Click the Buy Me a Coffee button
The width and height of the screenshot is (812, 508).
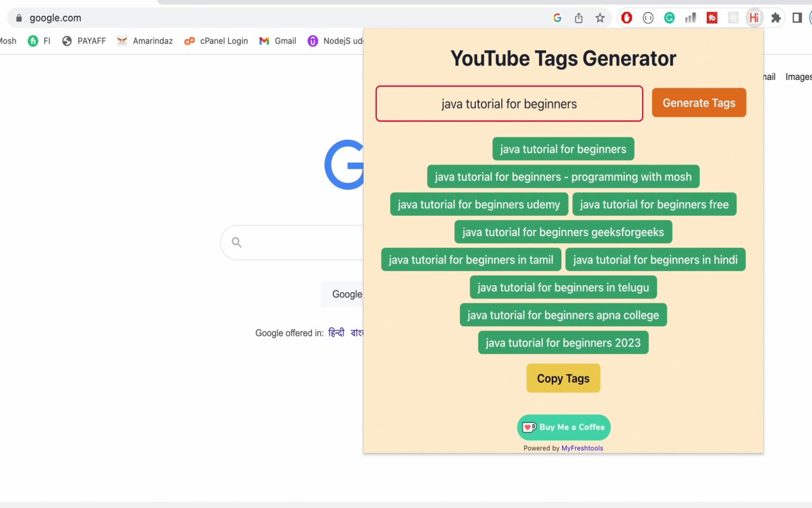563,427
